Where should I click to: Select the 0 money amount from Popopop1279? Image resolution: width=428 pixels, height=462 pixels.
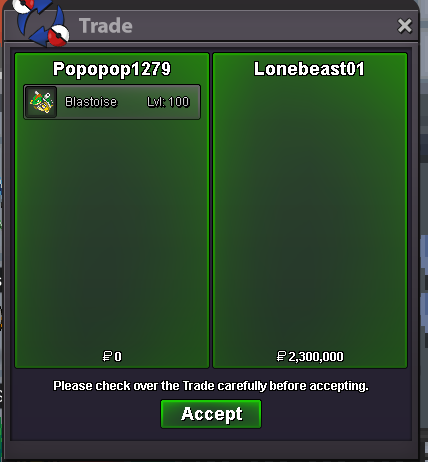[118, 357]
